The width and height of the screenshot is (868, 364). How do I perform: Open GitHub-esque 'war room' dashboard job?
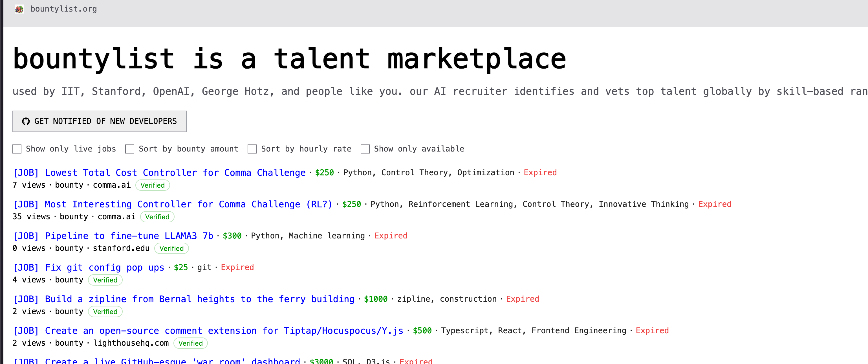(x=157, y=361)
